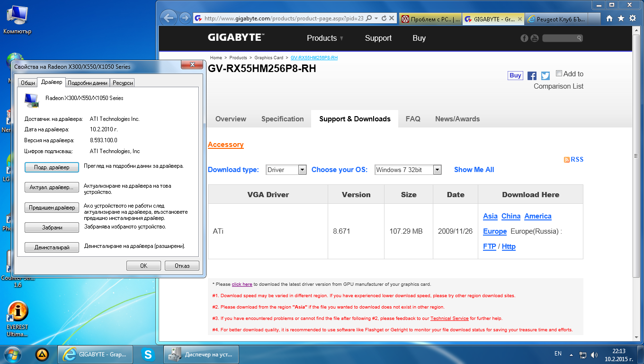This screenshot has height=364, width=644.
Task: Open browser Home page icon
Action: point(609,18)
